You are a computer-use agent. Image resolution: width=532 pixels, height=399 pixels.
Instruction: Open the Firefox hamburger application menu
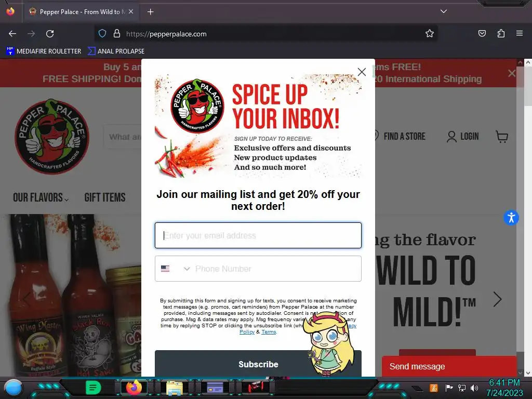point(520,34)
